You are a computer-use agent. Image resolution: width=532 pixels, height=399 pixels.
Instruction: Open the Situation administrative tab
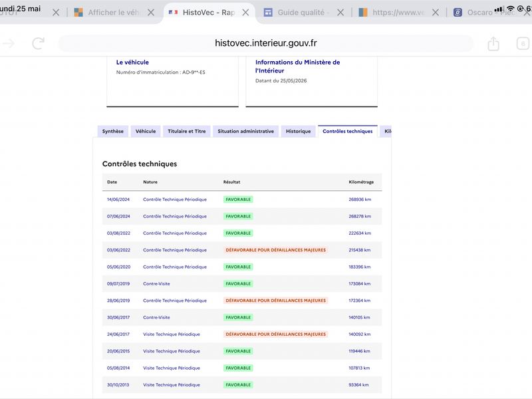click(x=245, y=131)
